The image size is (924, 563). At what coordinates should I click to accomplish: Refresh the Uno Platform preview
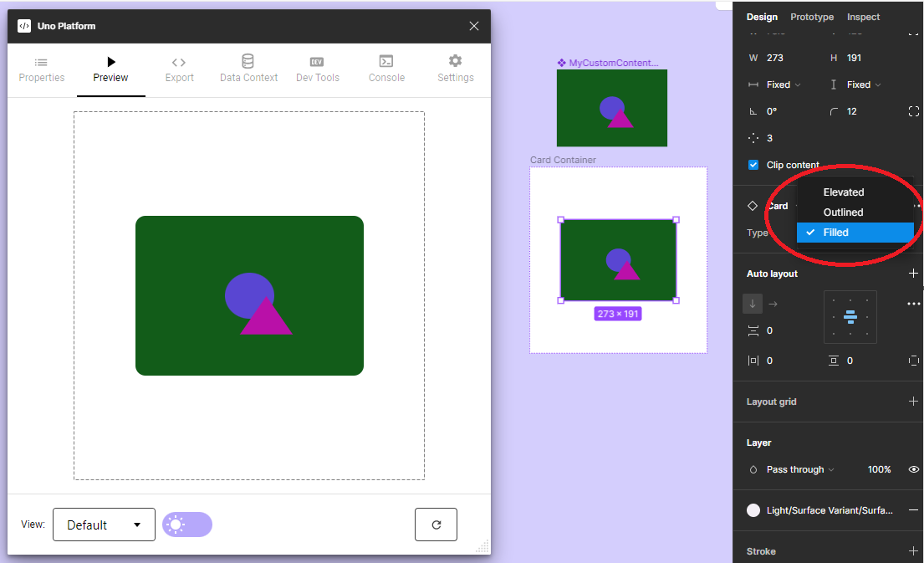[x=436, y=525]
